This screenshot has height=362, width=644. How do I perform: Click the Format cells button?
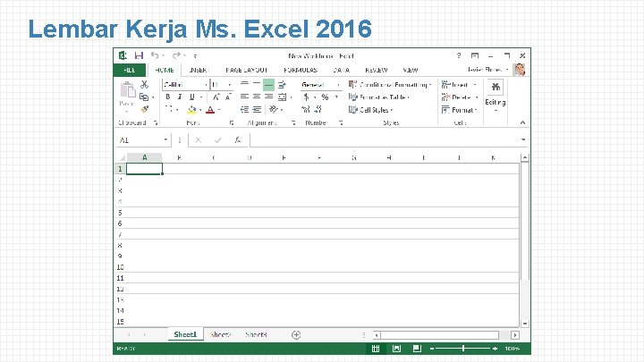point(459,110)
